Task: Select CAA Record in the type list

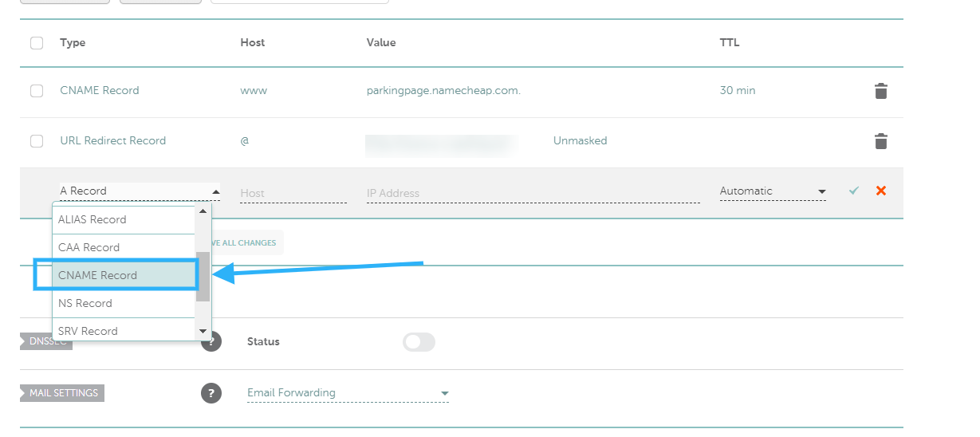Action: pos(116,247)
